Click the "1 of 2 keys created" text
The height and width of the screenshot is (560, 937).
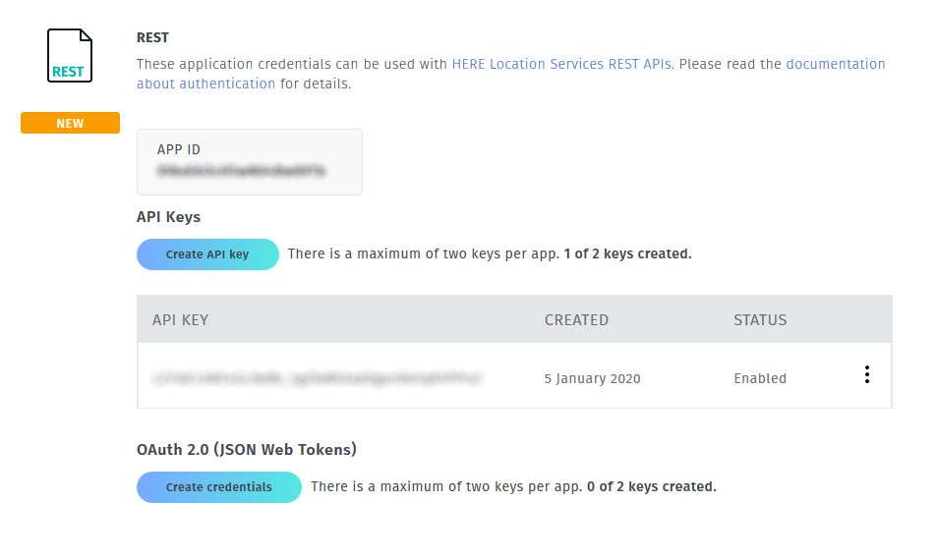pyautogui.click(x=627, y=253)
